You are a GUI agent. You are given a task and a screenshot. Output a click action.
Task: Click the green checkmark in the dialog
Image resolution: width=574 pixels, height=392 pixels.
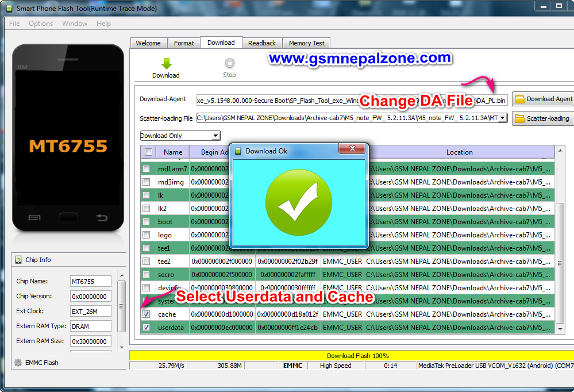pyautogui.click(x=299, y=202)
